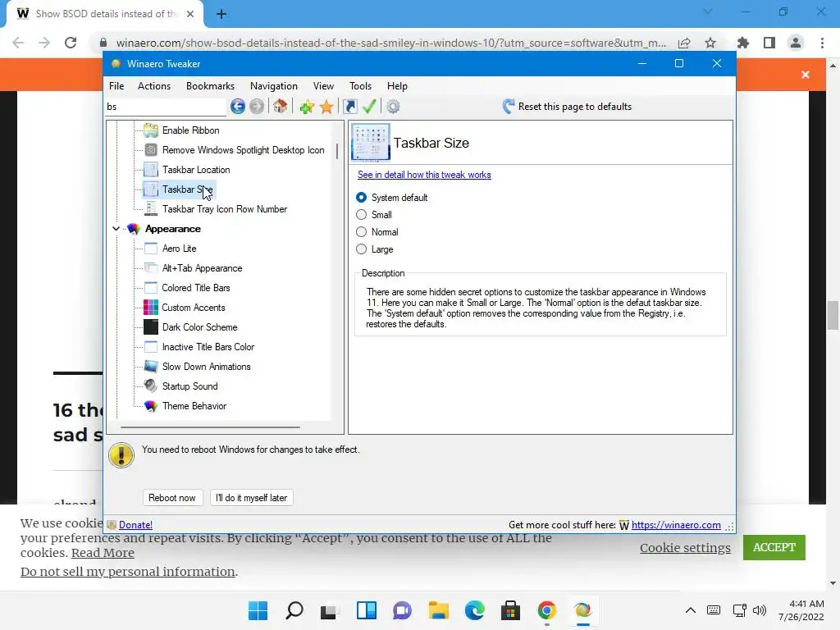The height and width of the screenshot is (630, 840).
Task: Click the Winaero search input field
Action: (x=166, y=107)
